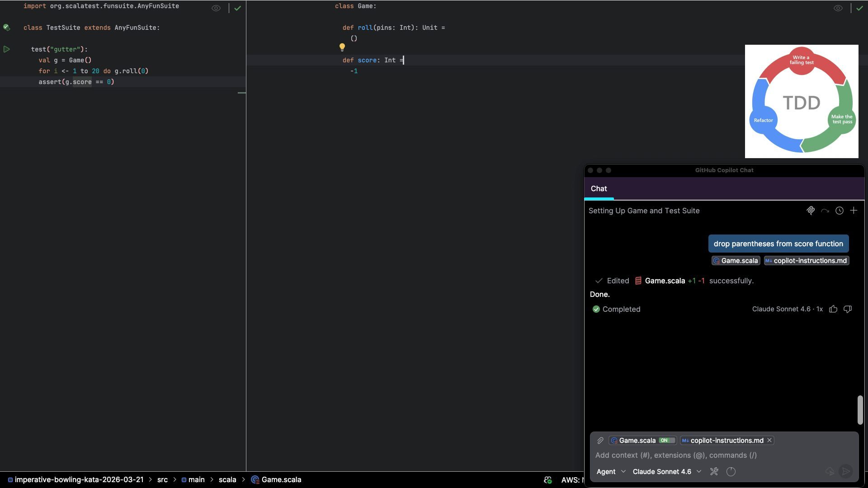868x488 pixels.
Task: Open the edited Game.scala file link
Action: [x=665, y=281]
